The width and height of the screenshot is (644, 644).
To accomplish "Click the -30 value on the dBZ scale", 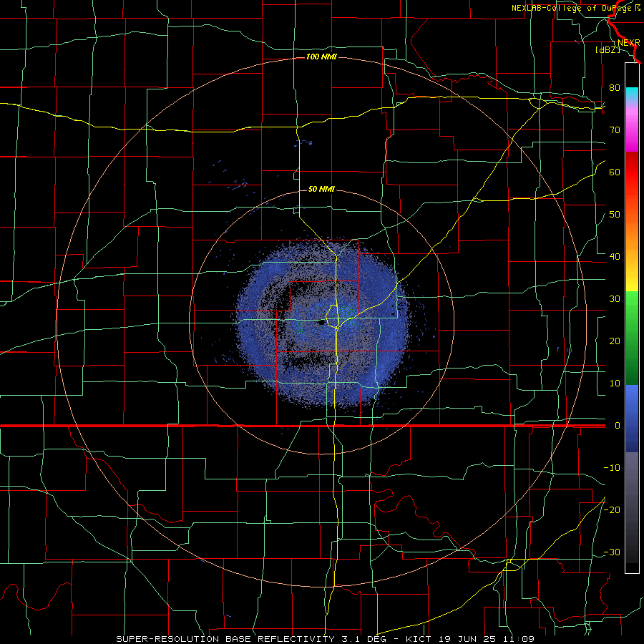I will coord(612,552).
